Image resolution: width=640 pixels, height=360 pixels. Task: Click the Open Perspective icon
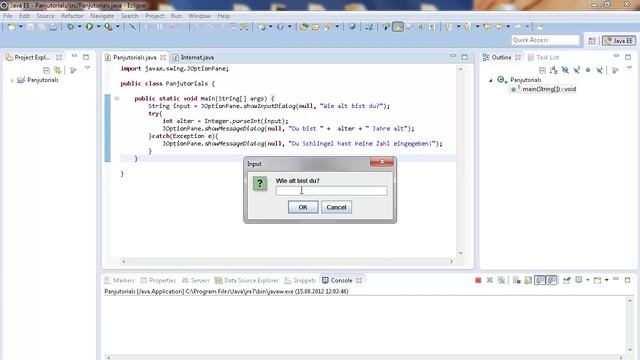click(592, 40)
